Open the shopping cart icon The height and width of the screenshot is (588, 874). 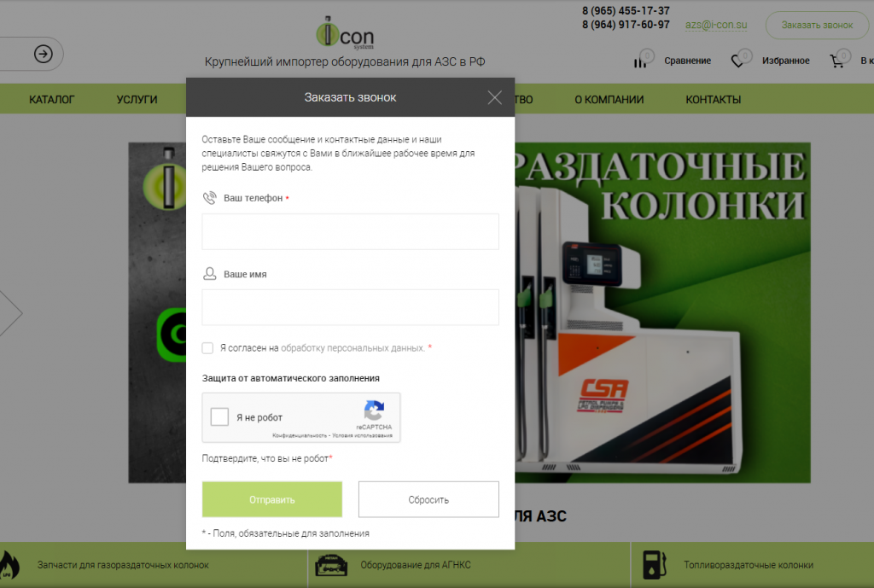point(836,61)
